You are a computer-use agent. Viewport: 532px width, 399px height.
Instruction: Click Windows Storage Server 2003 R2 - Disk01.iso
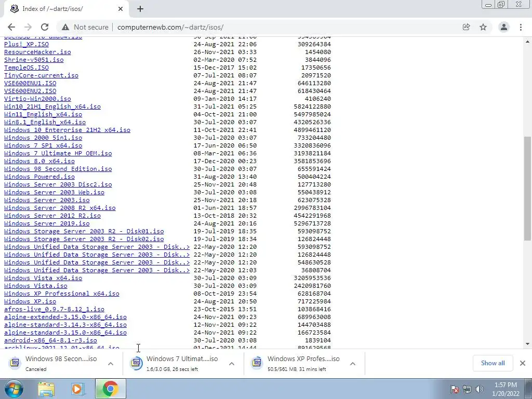coord(84,231)
